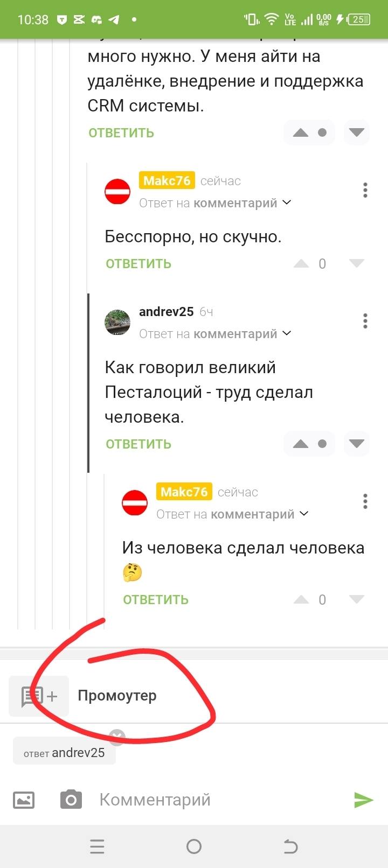
Task: Remove the 'ответ andrev25' reply tag
Action: 117,736
